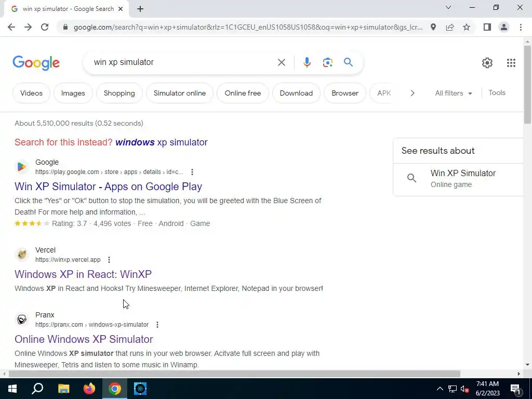532x399 pixels.
Task: Open the taskbar clock showing 7:41 AM
Action: [x=487, y=389]
